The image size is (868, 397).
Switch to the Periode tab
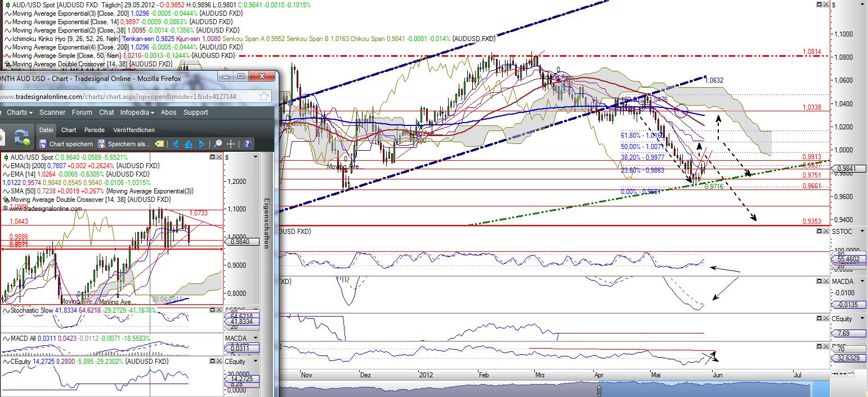95,130
